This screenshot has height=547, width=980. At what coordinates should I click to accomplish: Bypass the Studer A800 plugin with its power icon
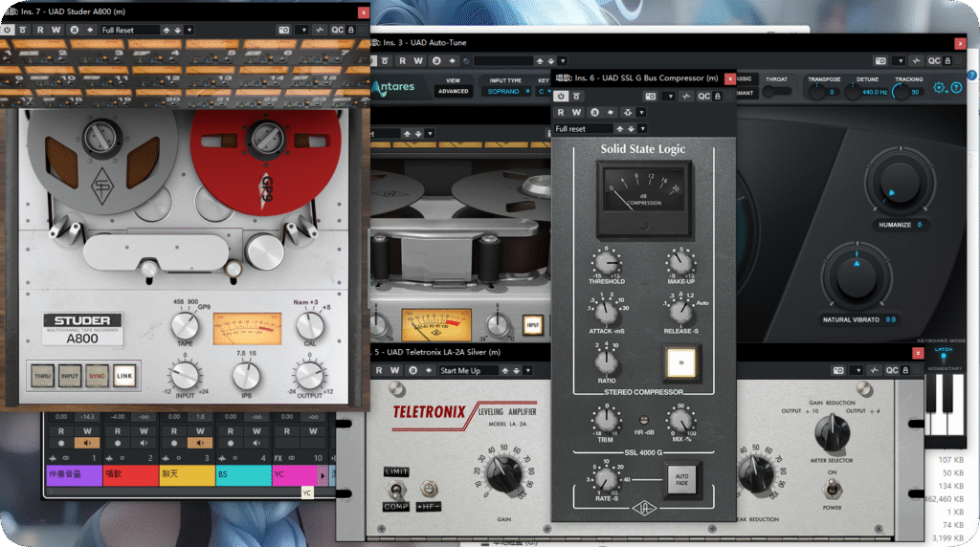(8, 30)
